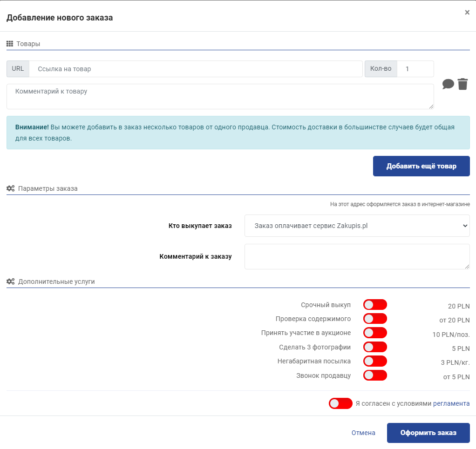This screenshot has height=449, width=476.
Task: Switch on Негабаритная посылка
Action: (x=375, y=361)
